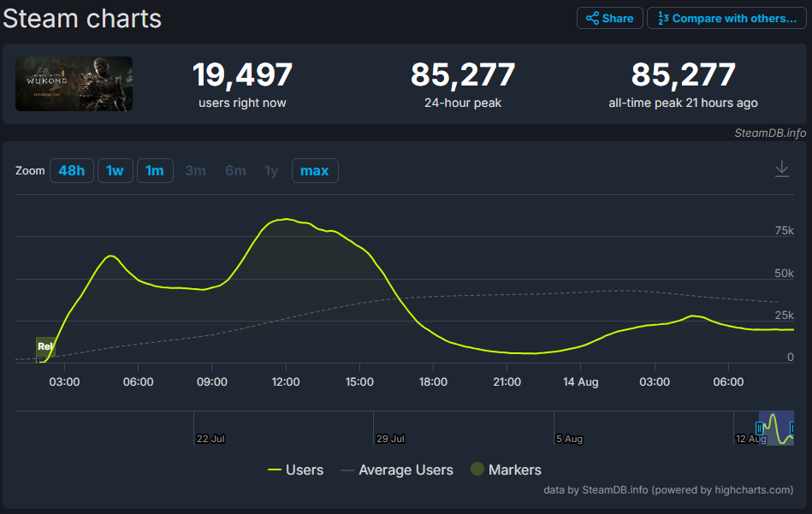Click the 18:00 axis label
This screenshot has height=514, width=812.
tap(433, 382)
